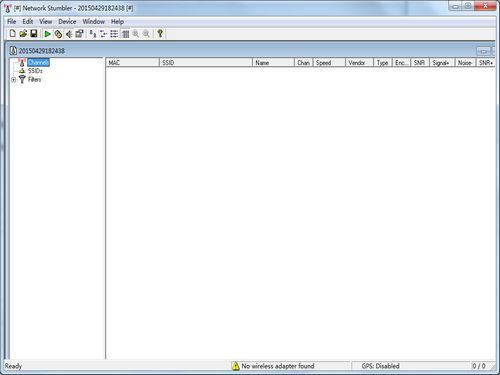Image resolution: width=500 pixels, height=375 pixels.
Task: Select the Channels tree item
Action: pos(38,62)
